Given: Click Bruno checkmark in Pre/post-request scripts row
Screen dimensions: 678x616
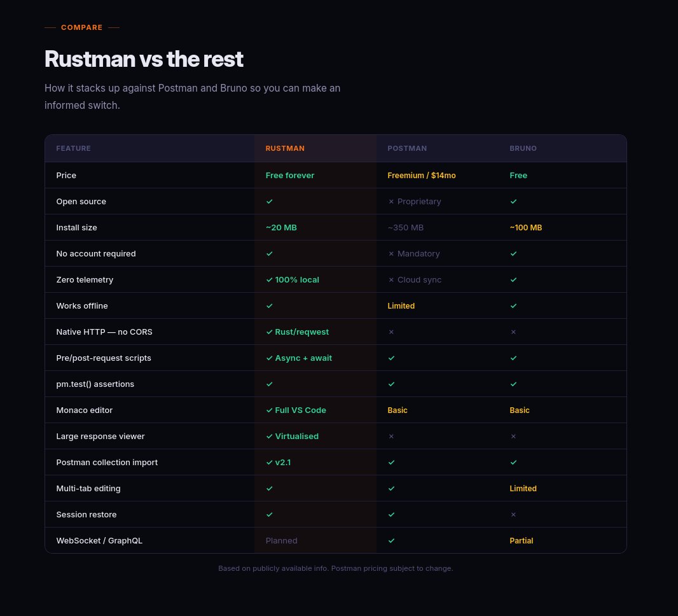Looking at the screenshot, I should (513, 358).
